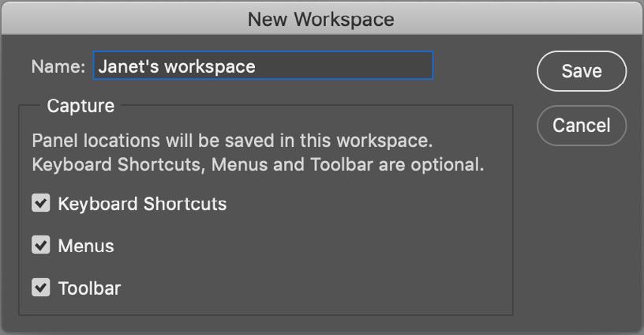Click the "Keyboard Shortcuts" checkbox label text
The height and width of the screenshot is (335, 644).
pyautogui.click(x=142, y=204)
